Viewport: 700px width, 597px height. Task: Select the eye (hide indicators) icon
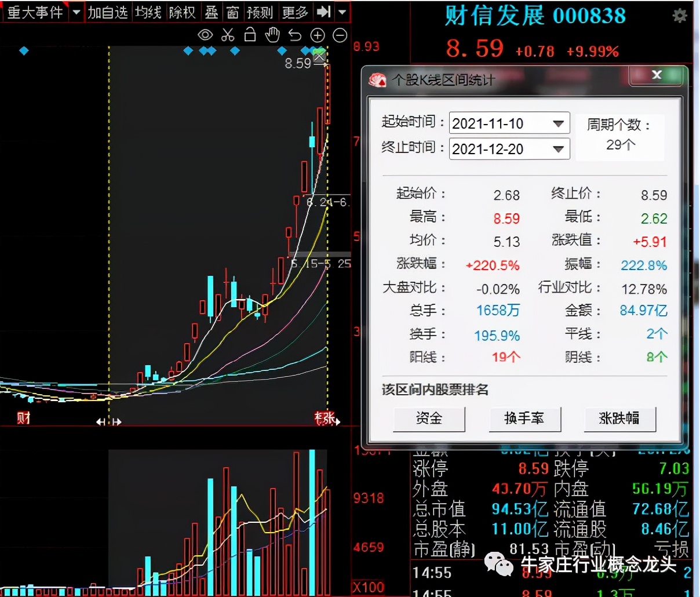(205, 35)
